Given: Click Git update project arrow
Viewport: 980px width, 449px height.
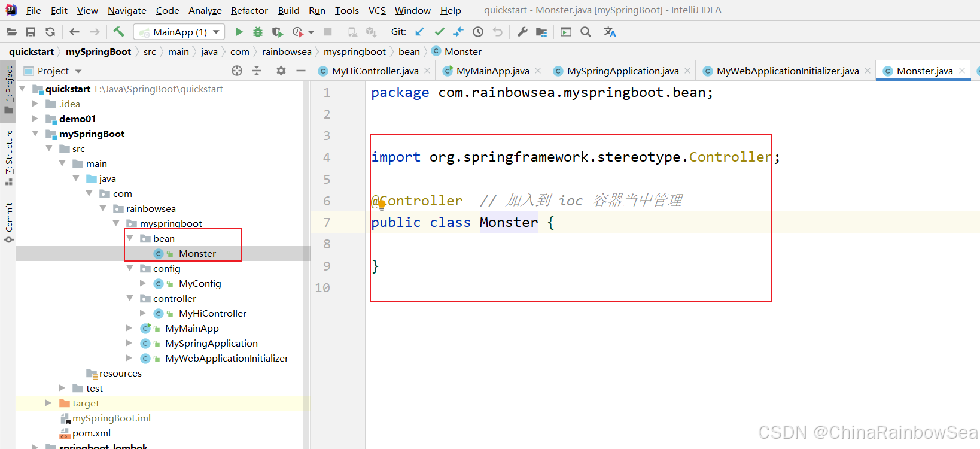Looking at the screenshot, I should pos(419,32).
